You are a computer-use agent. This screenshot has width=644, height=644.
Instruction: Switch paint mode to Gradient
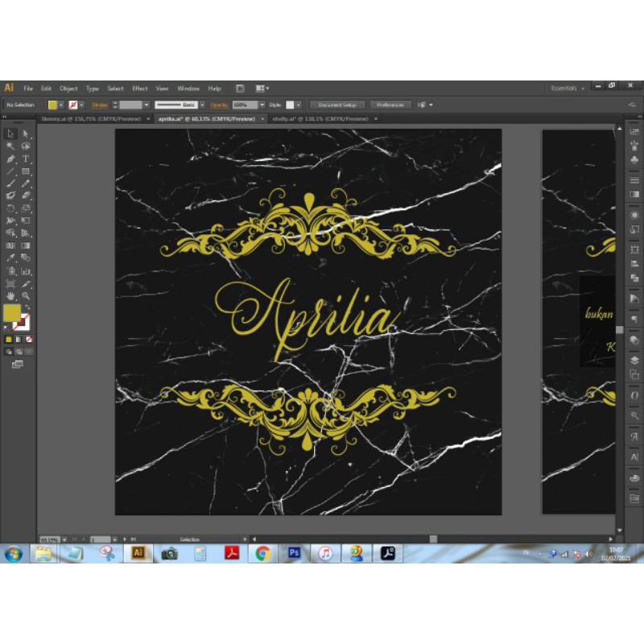[19, 340]
